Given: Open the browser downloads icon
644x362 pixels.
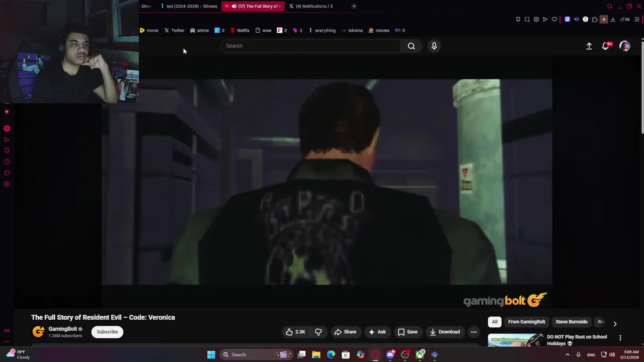Looking at the screenshot, I should click(613, 20).
